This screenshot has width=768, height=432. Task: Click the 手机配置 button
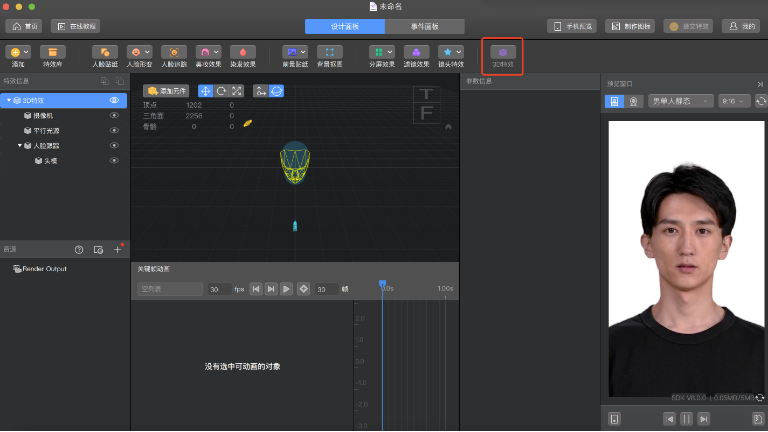pos(572,26)
